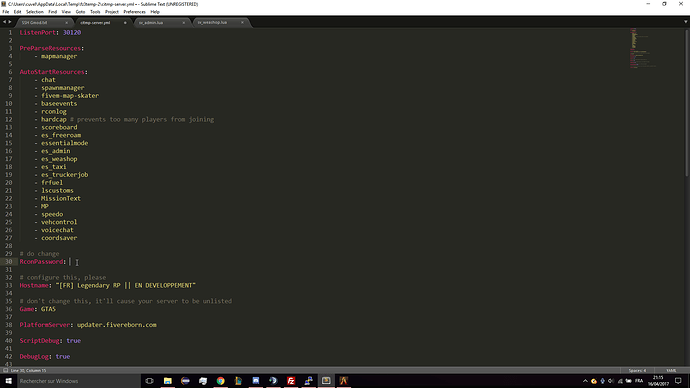Click the minimap preview
Screen dimensions: 690x388
coord(642,48)
